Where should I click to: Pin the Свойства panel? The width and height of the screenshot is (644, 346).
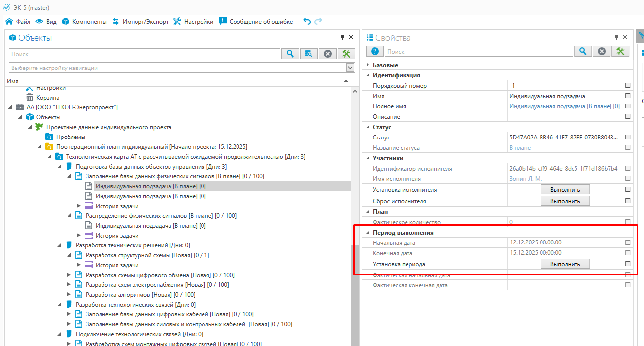click(x=616, y=37)
